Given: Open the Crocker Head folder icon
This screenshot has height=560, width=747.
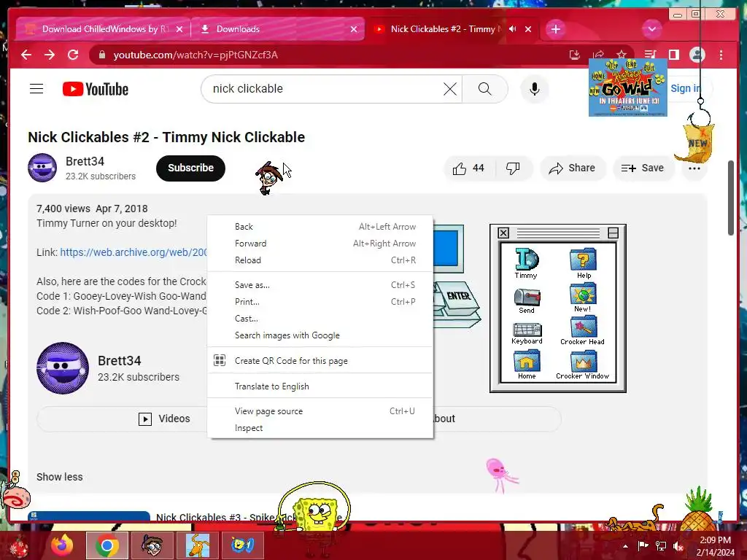Looking at the screenshot, I should (582, 330).
